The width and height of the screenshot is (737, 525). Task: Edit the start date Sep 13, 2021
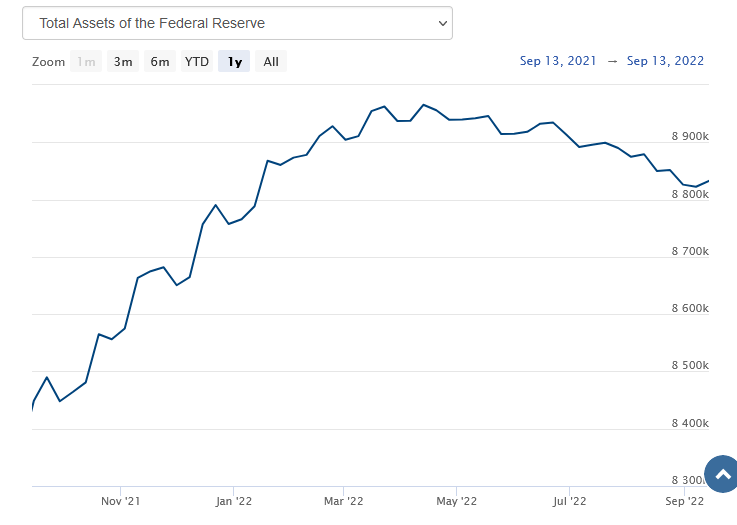tap(558, 61)
